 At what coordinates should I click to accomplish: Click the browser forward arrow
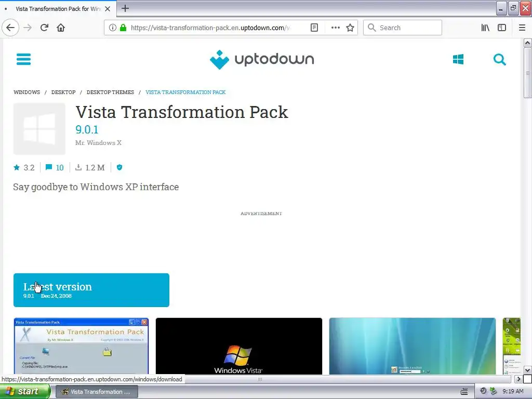click(28, 28)
